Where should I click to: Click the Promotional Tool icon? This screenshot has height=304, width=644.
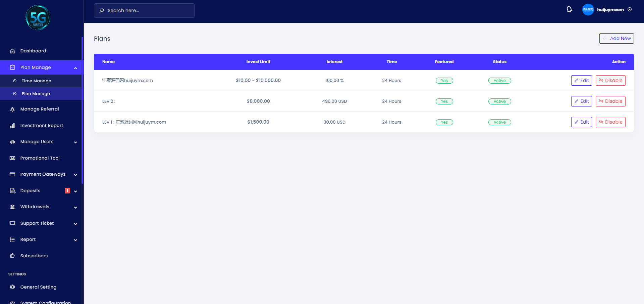(x=12, y=158)
